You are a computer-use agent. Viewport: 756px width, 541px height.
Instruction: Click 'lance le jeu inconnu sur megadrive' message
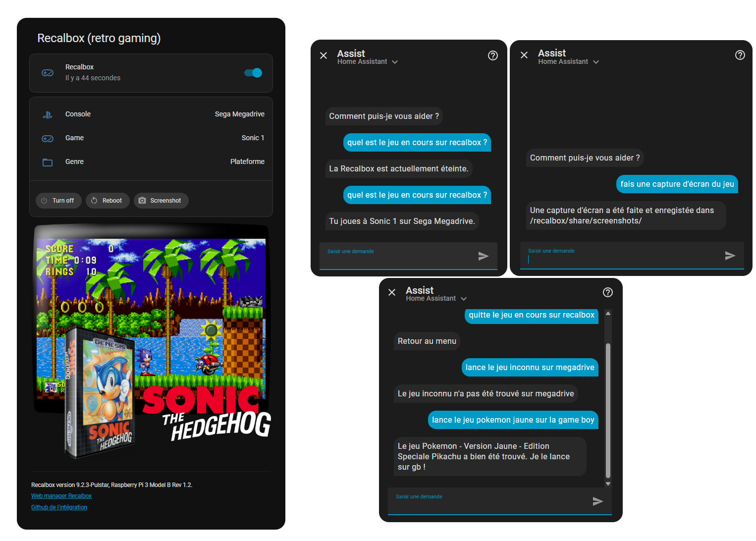pos(530,368)
